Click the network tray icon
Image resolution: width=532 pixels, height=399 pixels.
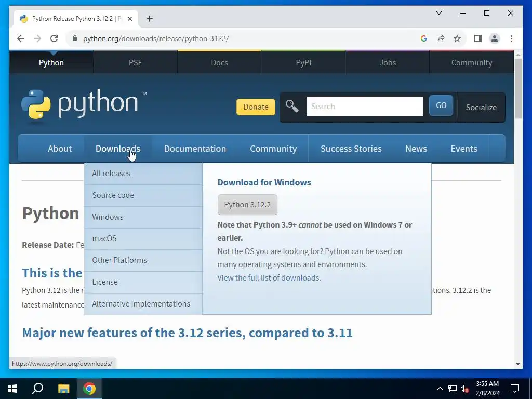[x=453, y=389]
